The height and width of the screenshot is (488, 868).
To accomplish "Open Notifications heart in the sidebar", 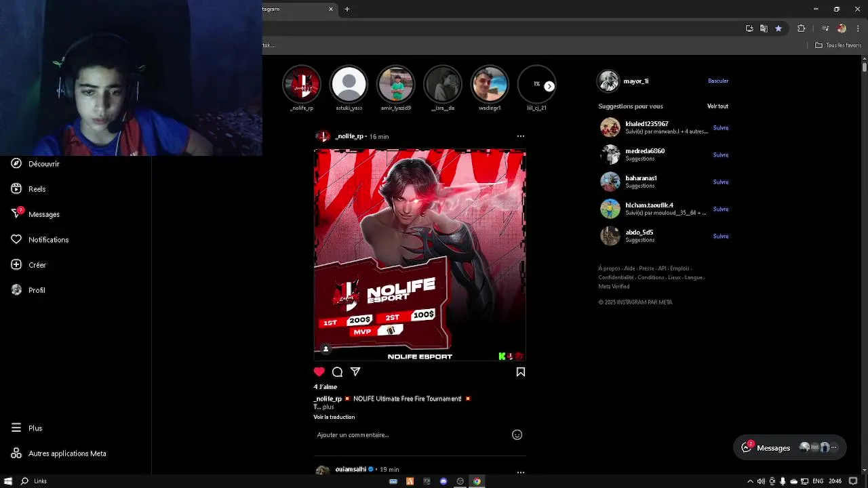I will pyautogui.click(x=39, y=240).
